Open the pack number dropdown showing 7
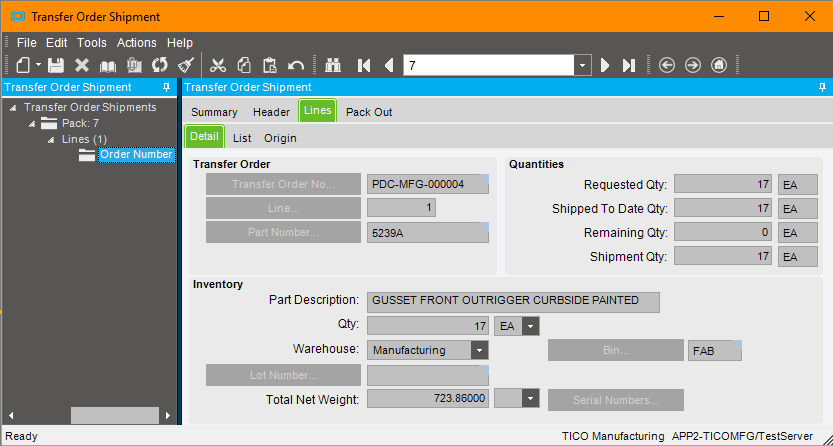Image resolution: width=833 pixels, height=446 pixels. click(x=582, y=66)
